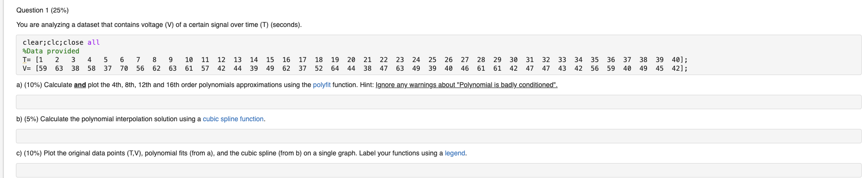The height and width of the screenshot is (178, 868).
Task: Click the value 70 in the V vector
Action: [x=124, y=68]
